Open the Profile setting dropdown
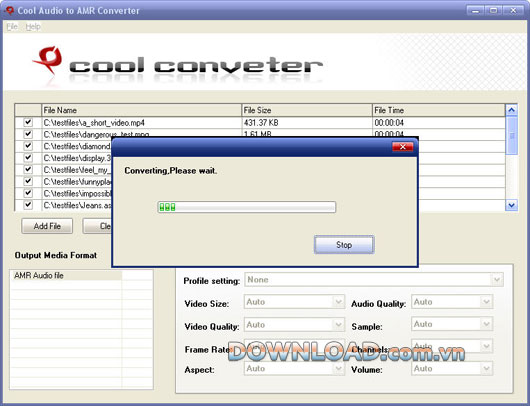530x406 pixels. click(374, 280)
